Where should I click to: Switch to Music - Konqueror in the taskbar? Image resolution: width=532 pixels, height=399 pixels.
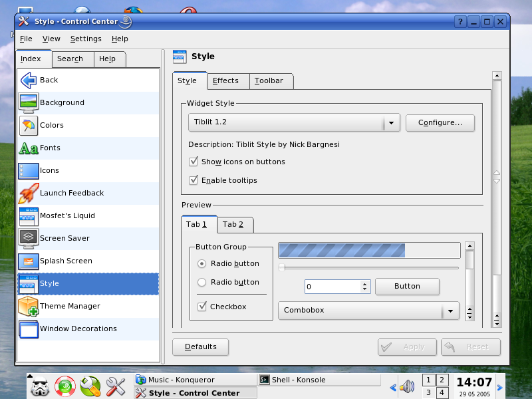[196, 380]
